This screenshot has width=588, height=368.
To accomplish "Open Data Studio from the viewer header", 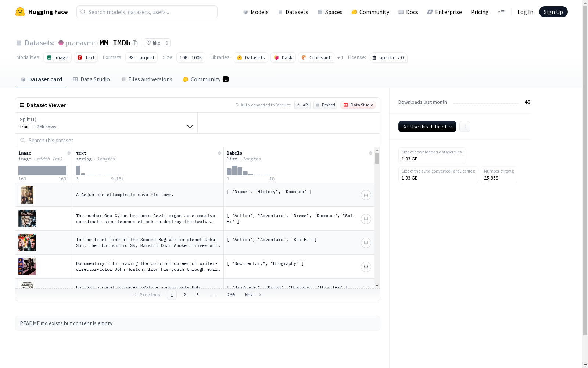I will pos(358,105).
